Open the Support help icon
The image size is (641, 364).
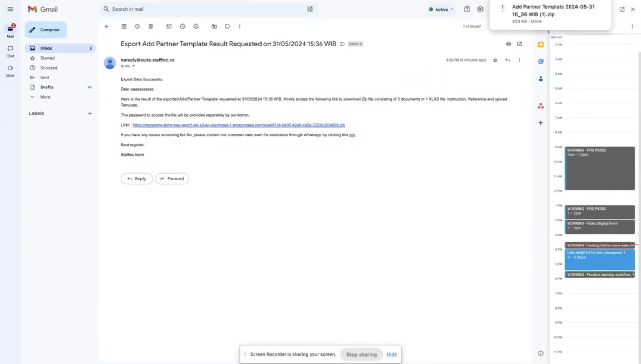pyautogui.click(x=467, y=9)
